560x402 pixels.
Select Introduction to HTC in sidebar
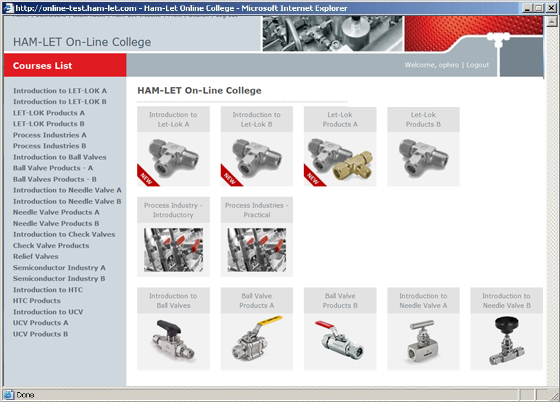tap(48, 290)
